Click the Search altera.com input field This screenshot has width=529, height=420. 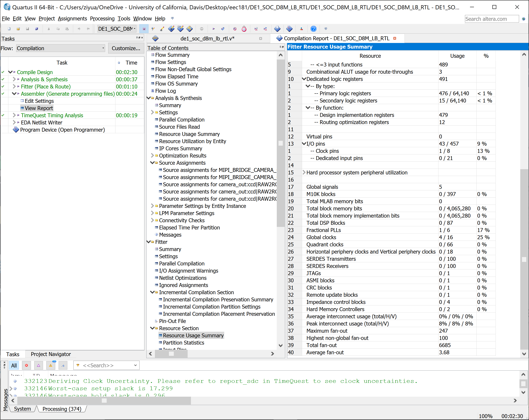[491, 19]
